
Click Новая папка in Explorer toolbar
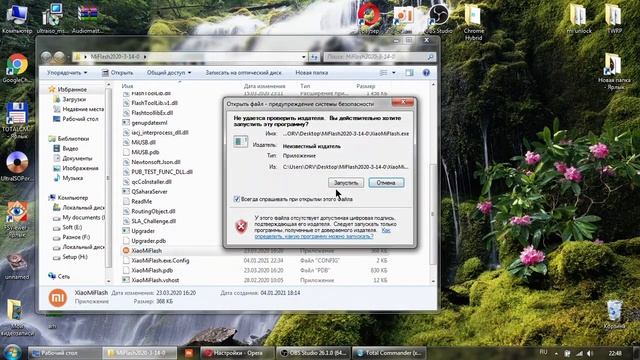click(311, 73)
